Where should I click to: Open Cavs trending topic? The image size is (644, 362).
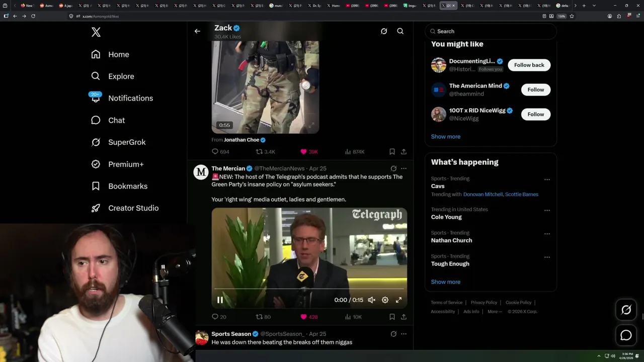[x=438, y=186]
